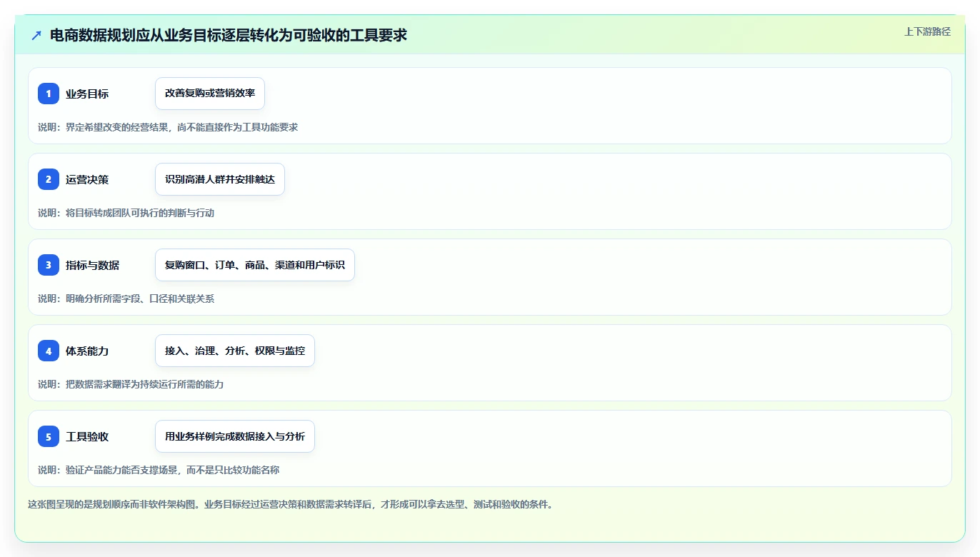Click the arrow icon beside the title
Screen dimensions: 980x557
click(36, 35)
